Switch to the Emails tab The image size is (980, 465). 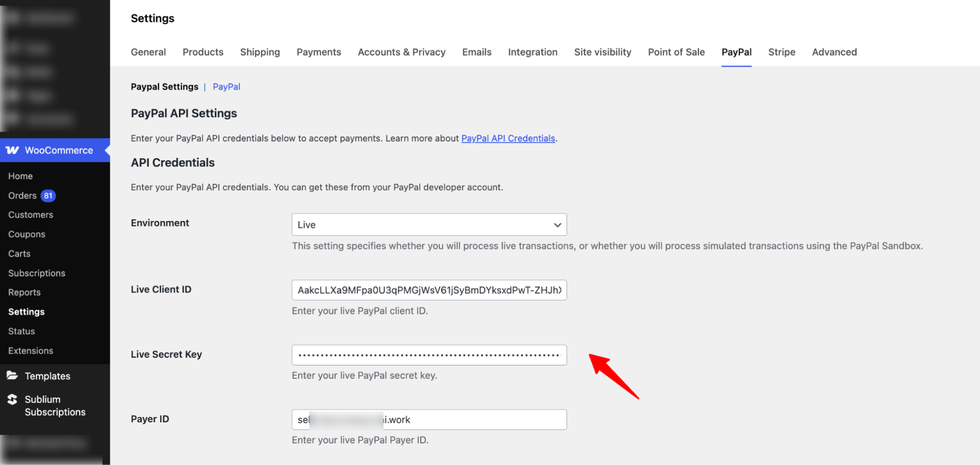476,52
